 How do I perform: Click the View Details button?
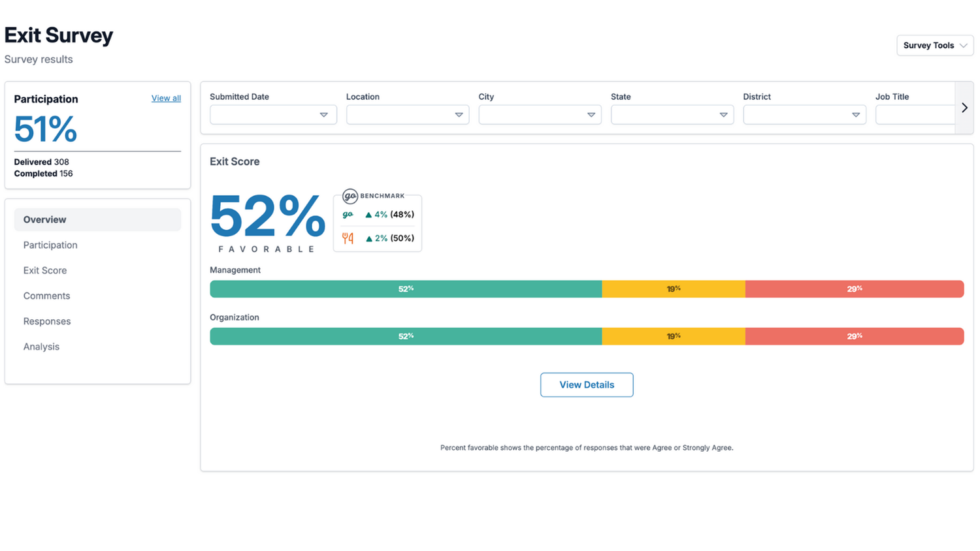(x=586, y=385)
